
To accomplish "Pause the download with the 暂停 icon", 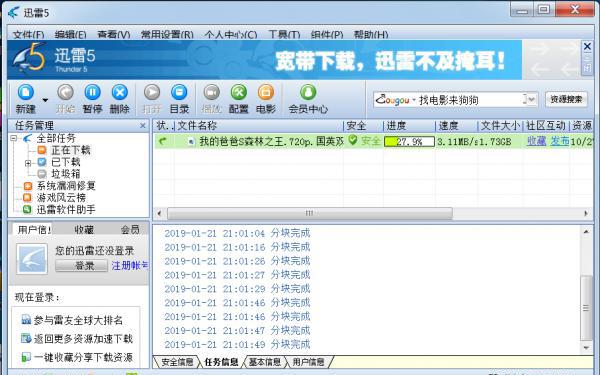I will pos(92,93).
